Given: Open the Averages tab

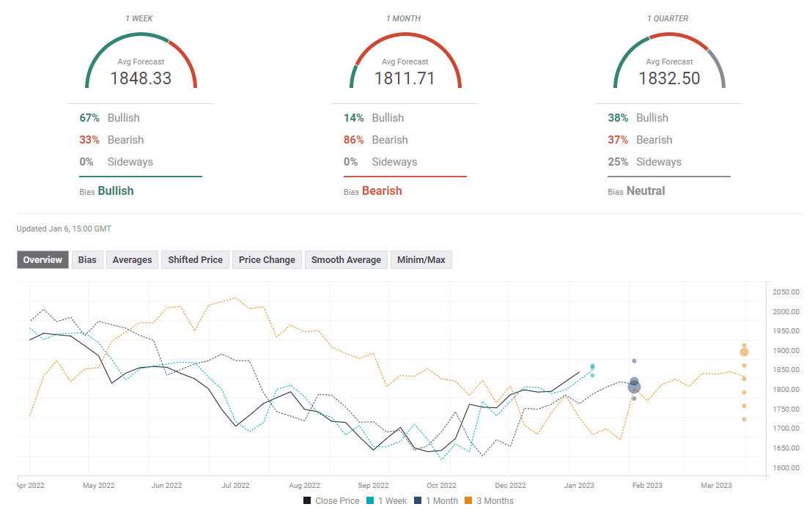Looking at the screenshot, I should pyautogui.click(x=132, y=260).
